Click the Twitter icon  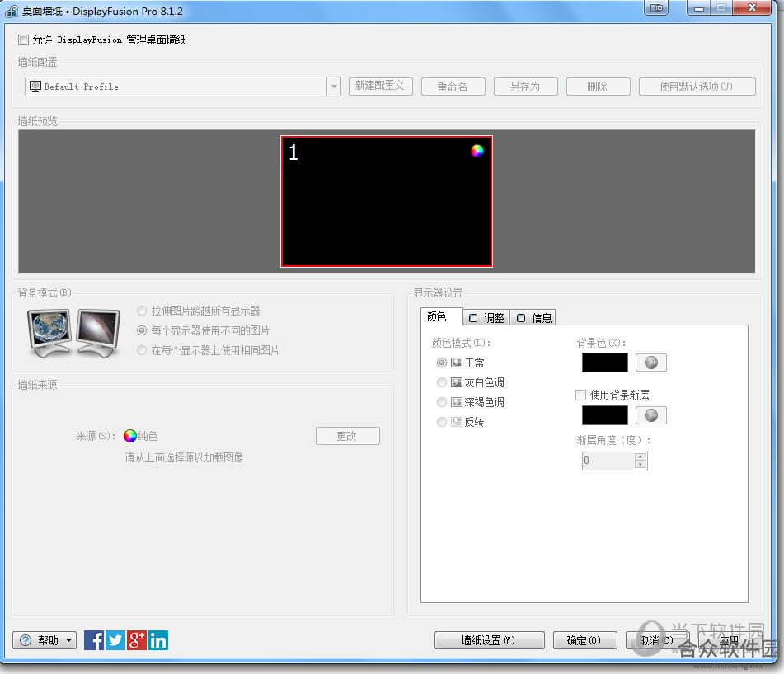pos(115,640)
